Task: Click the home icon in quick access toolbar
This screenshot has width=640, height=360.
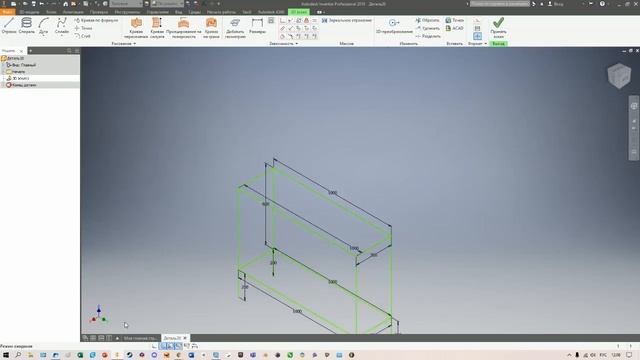Action: tap(65, 4)
